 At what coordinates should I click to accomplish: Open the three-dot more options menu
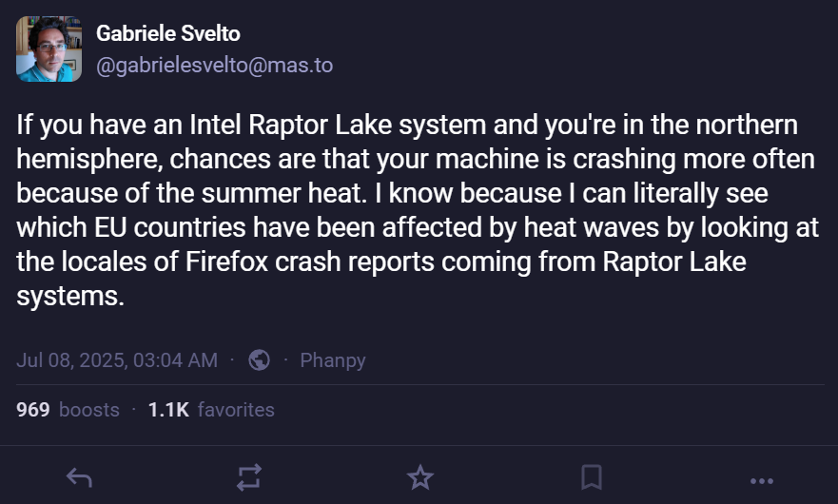(761, 479)
